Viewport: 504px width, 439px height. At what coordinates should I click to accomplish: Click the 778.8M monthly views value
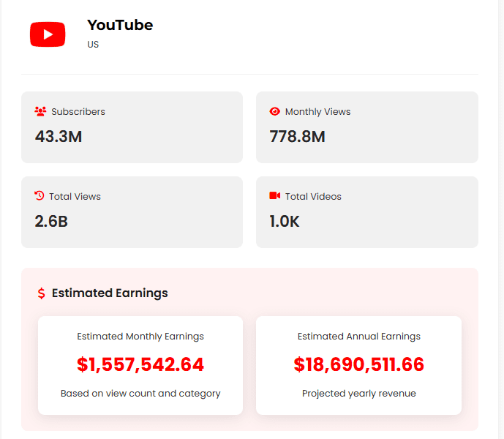pyautogui.click(x=297, y=137)
